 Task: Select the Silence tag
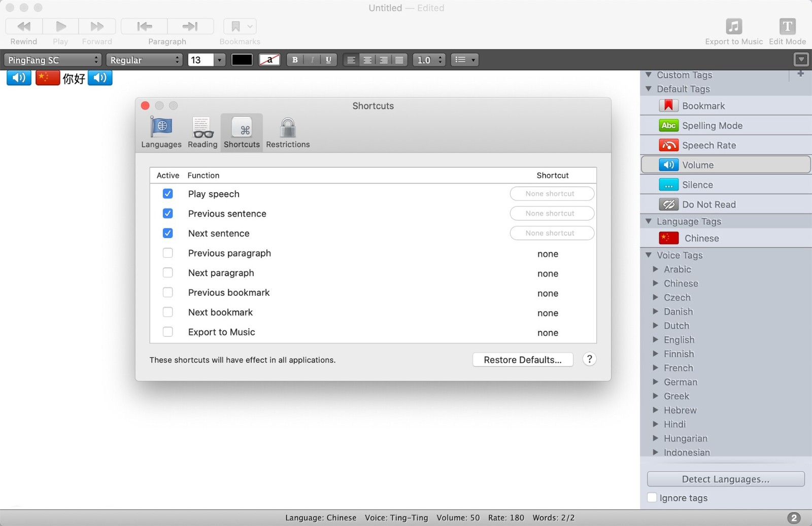pos(726,185)
